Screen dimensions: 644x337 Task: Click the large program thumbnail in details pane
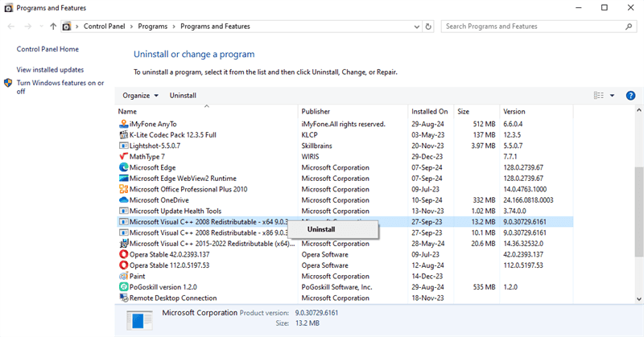139,320
